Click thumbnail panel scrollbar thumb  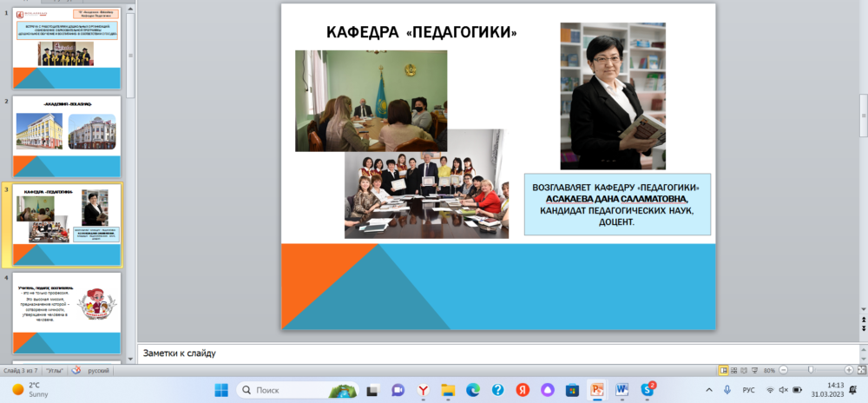pos(130,56)
